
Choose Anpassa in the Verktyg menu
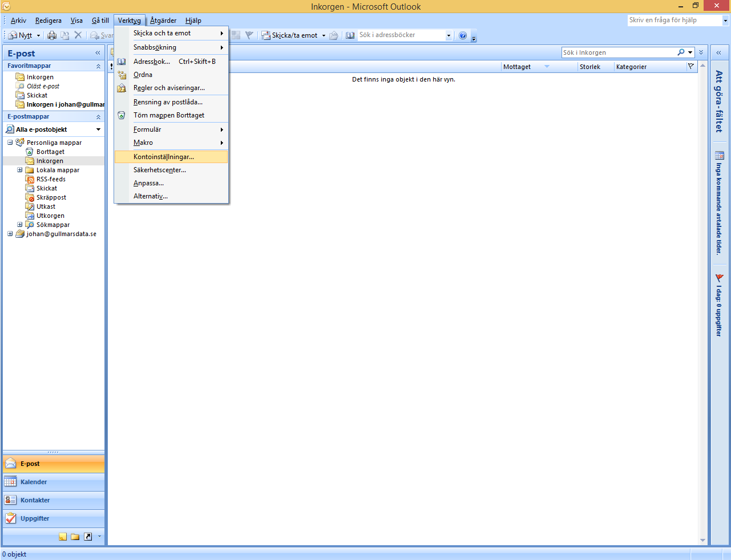coord(171,183)
